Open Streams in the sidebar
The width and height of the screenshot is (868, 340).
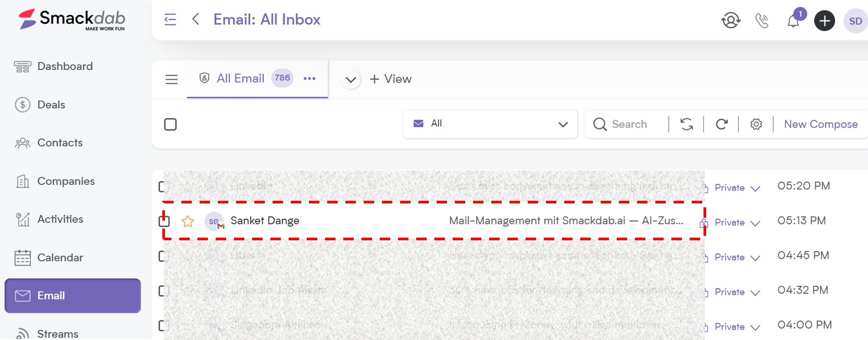point(47,333)
